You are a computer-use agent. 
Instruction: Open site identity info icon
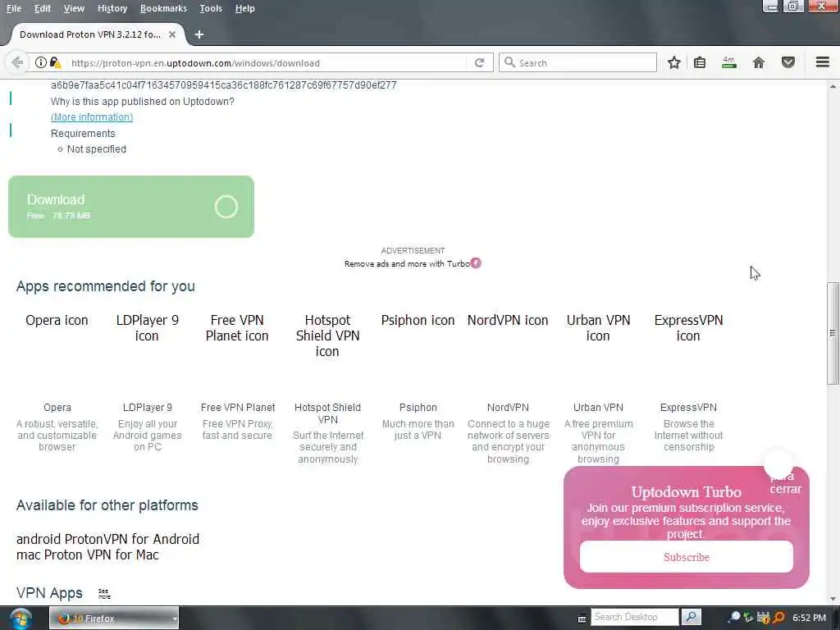pos(41,62)
